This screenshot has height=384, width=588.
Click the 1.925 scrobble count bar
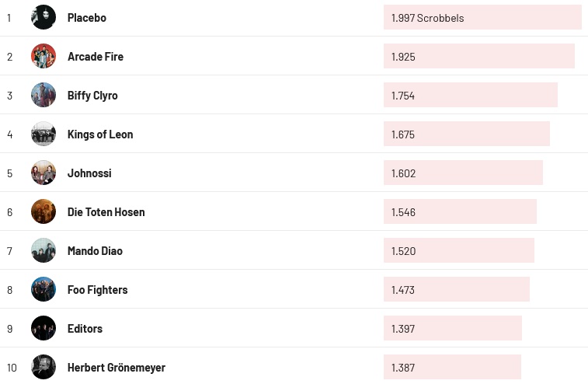pyautogui.click(x=478, y=56)
